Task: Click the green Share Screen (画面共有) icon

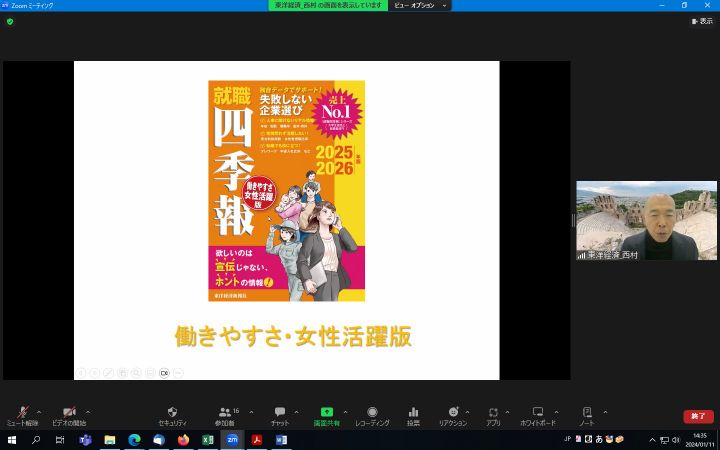Action: click(326, 414)
